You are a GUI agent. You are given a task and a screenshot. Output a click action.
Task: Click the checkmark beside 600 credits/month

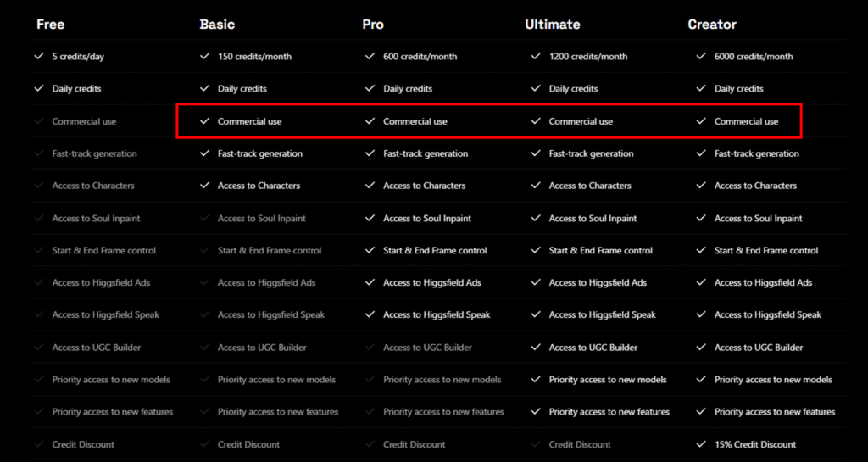point(370,57)
